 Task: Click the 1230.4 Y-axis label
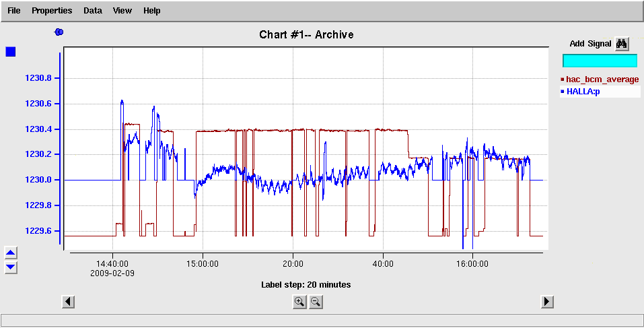[x=38, y=129]
